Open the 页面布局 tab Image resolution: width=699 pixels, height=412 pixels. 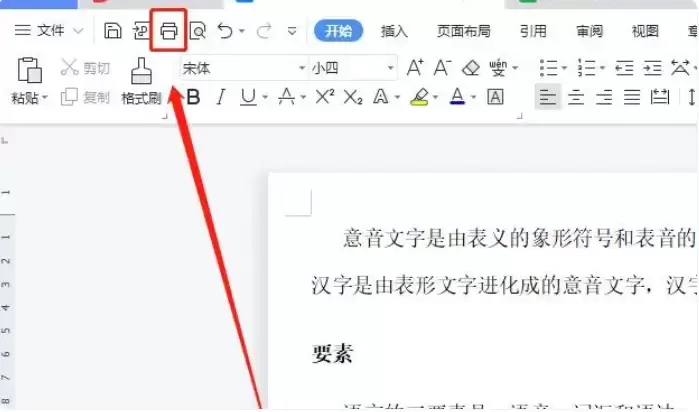point(463,31)
